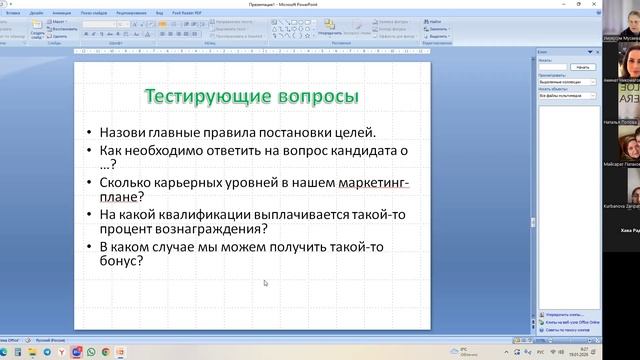Open Выделить selection menu
The image size is (640, 360).
436,36
